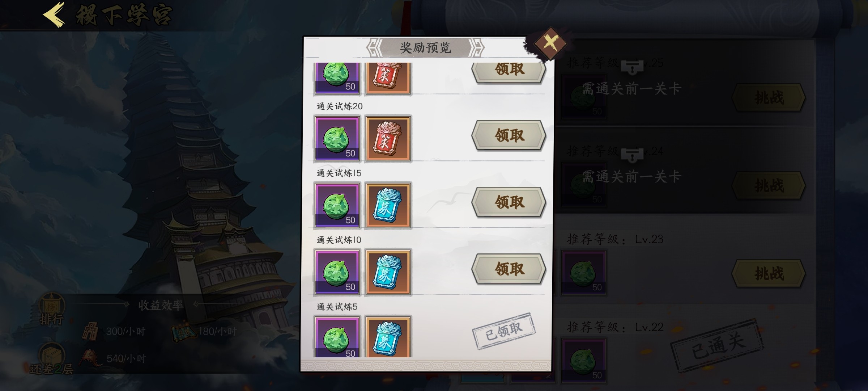Tap blue 募 token in 通关试炼5 row
Image resolution: width=868 pixels, height=391 pixels.
[388, 337]
